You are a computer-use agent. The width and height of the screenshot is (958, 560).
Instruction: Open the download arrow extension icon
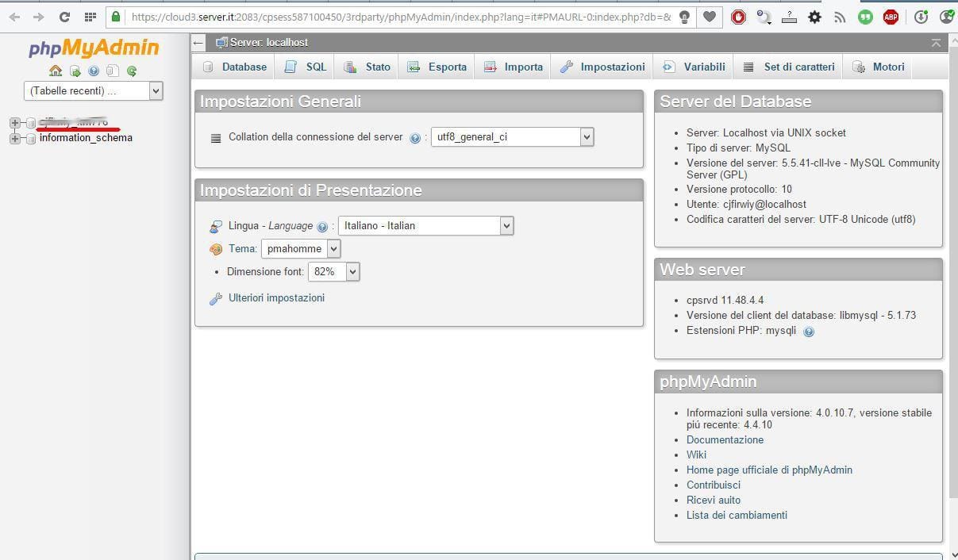921,17
